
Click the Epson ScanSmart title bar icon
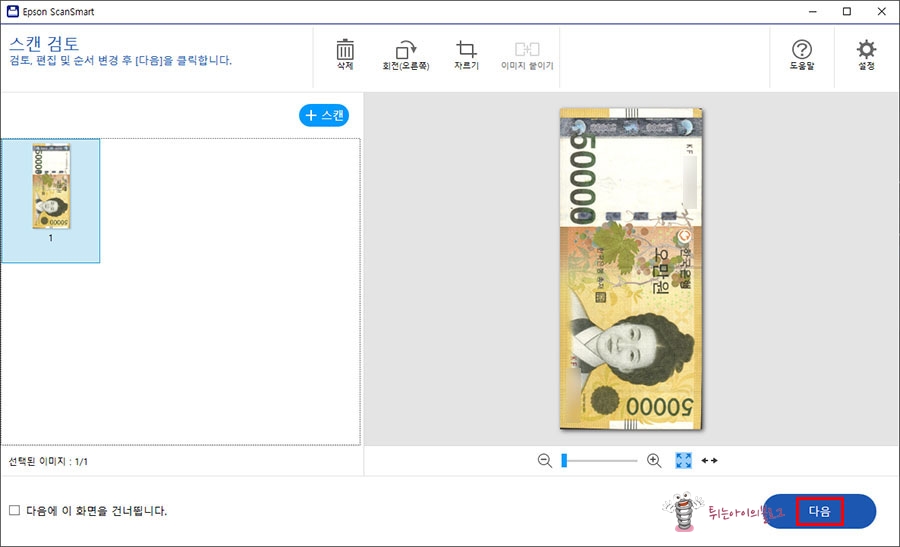tap(12, 11)
